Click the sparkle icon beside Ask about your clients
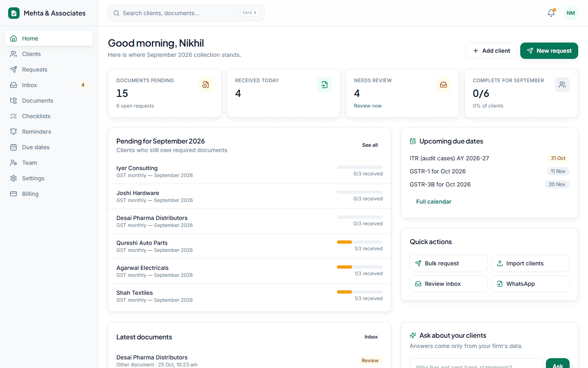The image size is (588, 368). (413, 335)
